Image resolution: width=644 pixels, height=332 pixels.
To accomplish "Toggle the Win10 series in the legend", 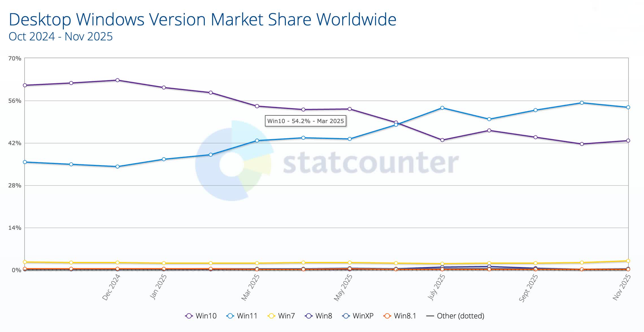I will click(x=201, y=316).
